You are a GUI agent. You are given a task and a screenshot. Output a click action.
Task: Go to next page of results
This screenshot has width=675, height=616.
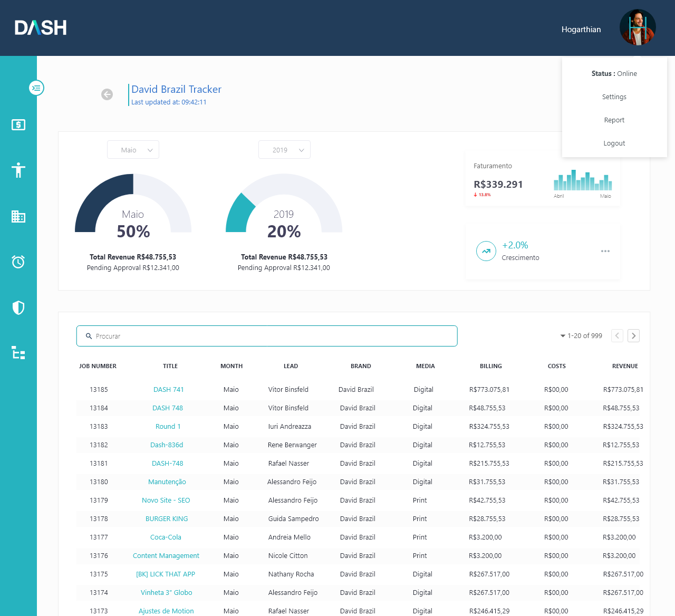(634, 336)
